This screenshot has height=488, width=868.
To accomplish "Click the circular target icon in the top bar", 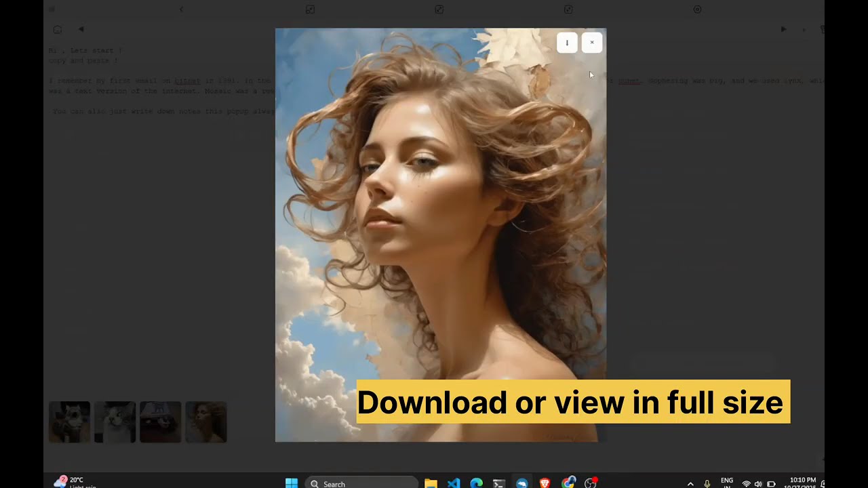I will (x=697, y=9).
